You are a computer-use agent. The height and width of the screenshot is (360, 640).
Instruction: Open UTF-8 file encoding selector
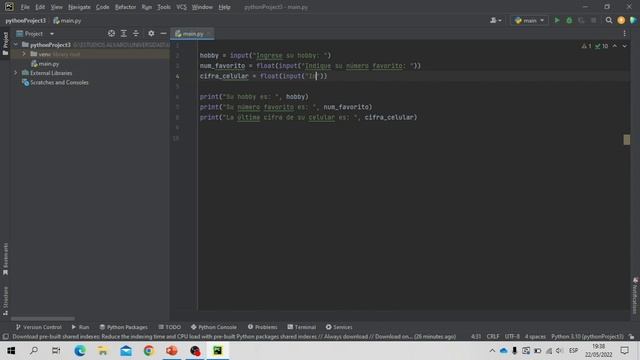(512, 337)
